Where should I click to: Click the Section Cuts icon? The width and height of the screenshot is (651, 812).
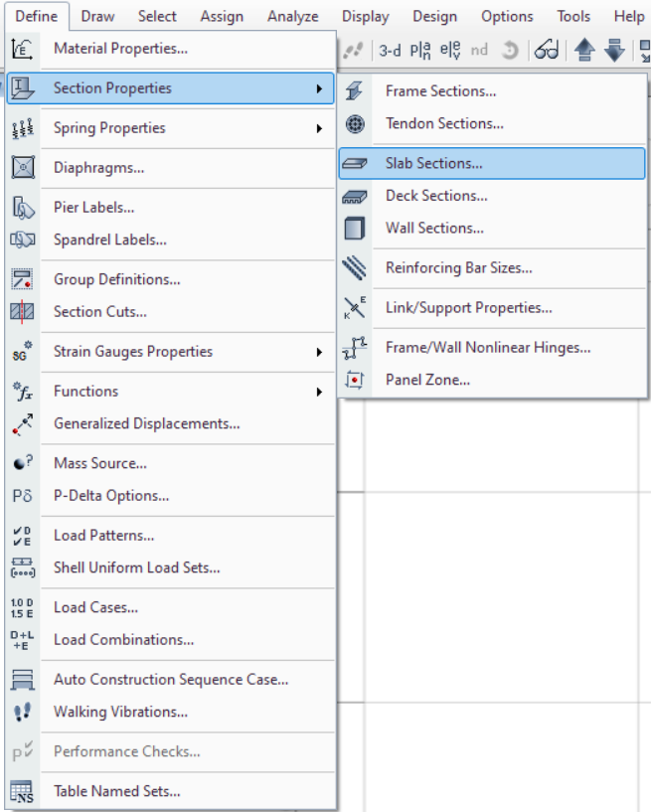(19, 313)
